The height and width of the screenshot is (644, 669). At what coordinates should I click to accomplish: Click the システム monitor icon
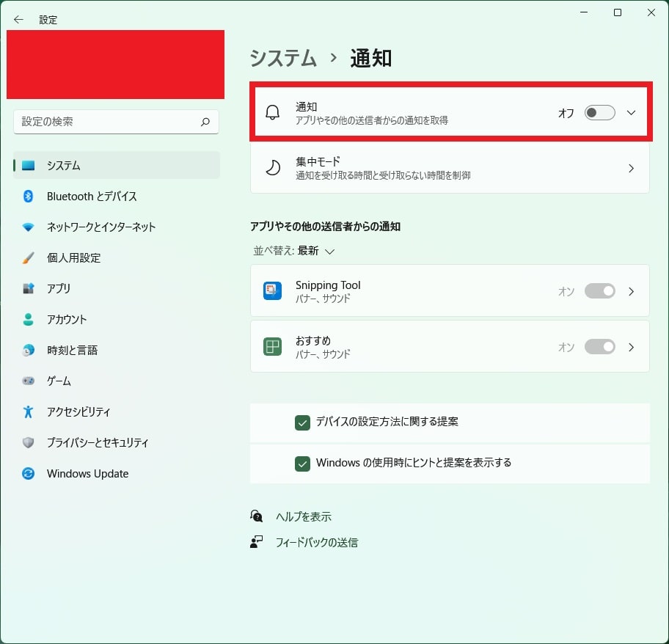(28, 166)
